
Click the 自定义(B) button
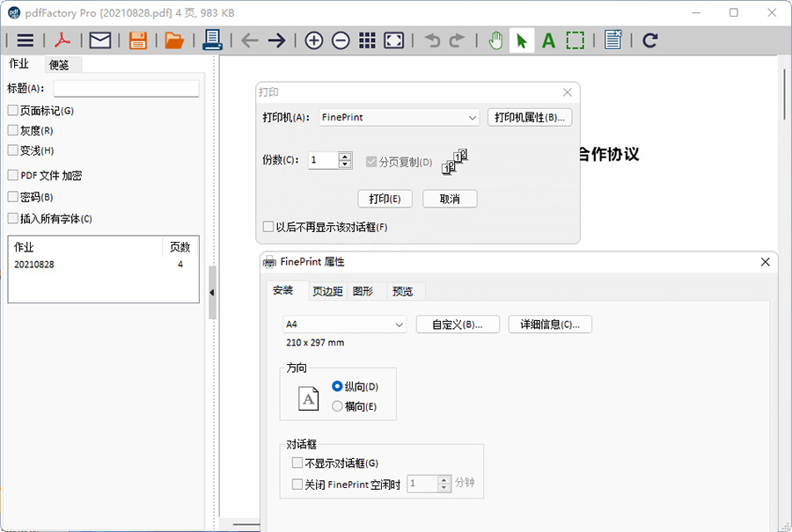click(457, 324)
